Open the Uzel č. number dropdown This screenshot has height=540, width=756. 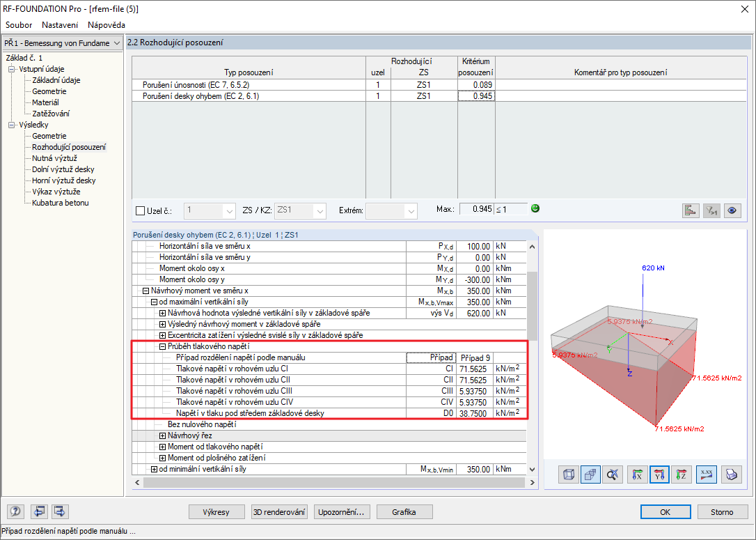click(x=229, y=211)
